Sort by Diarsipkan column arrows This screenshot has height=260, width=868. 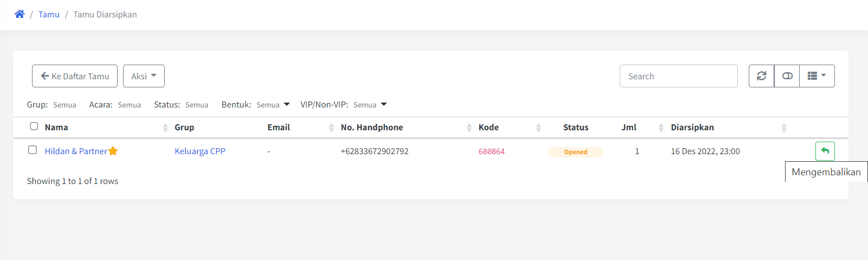click(784, 128)
